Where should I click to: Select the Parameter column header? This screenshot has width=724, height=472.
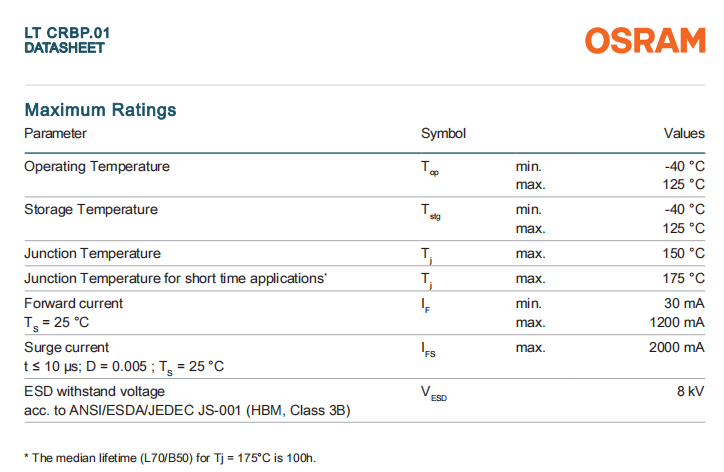(55, 133)
